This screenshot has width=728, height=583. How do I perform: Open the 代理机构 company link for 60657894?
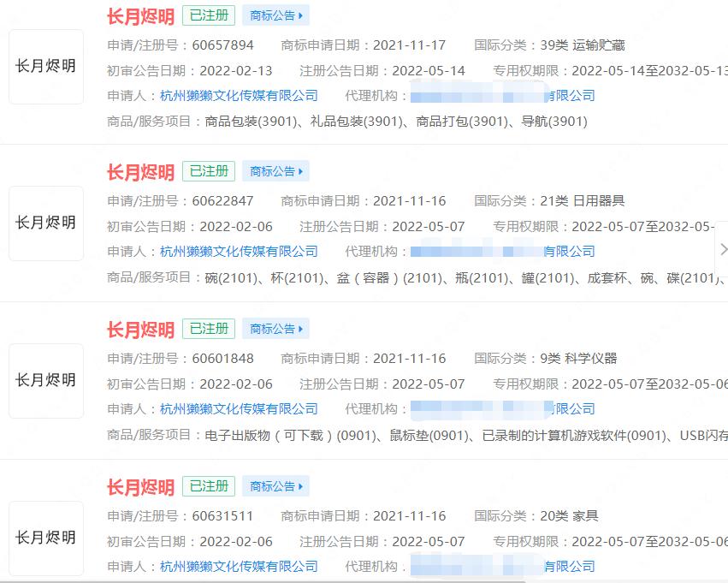coord(502,96)
